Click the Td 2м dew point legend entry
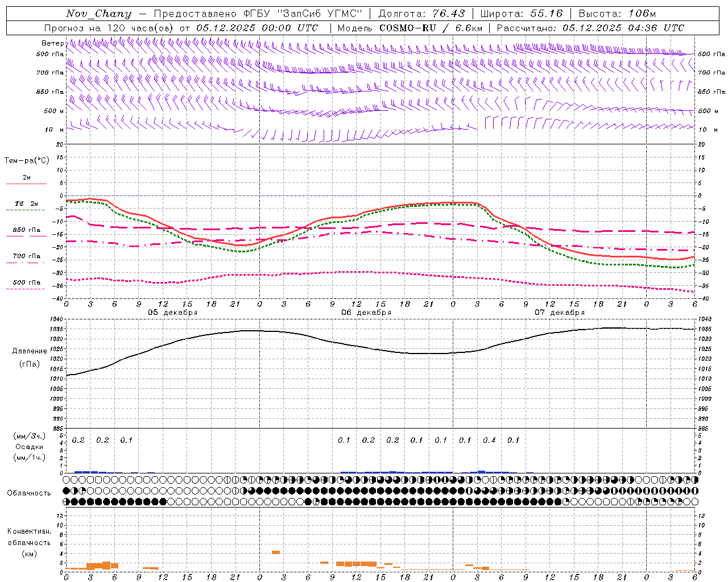Screen dimensions: 728x582 point(27,203)
